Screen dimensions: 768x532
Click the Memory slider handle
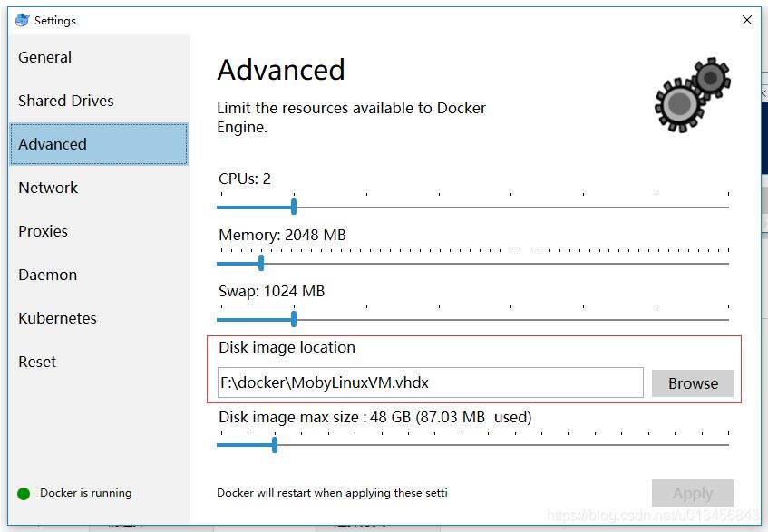(259, 263)
